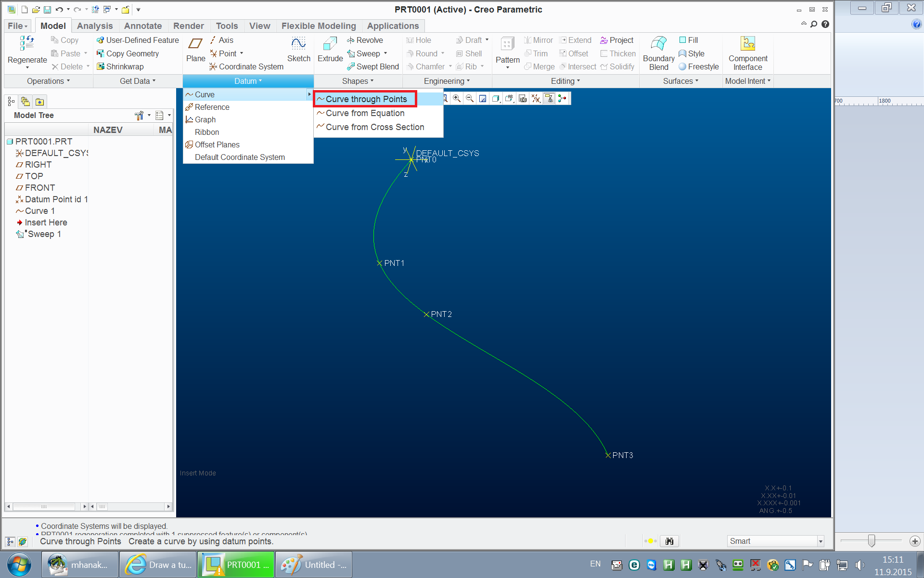
Task: Switch to the Annotate ribbon tab
Action: tap(143, 26)
